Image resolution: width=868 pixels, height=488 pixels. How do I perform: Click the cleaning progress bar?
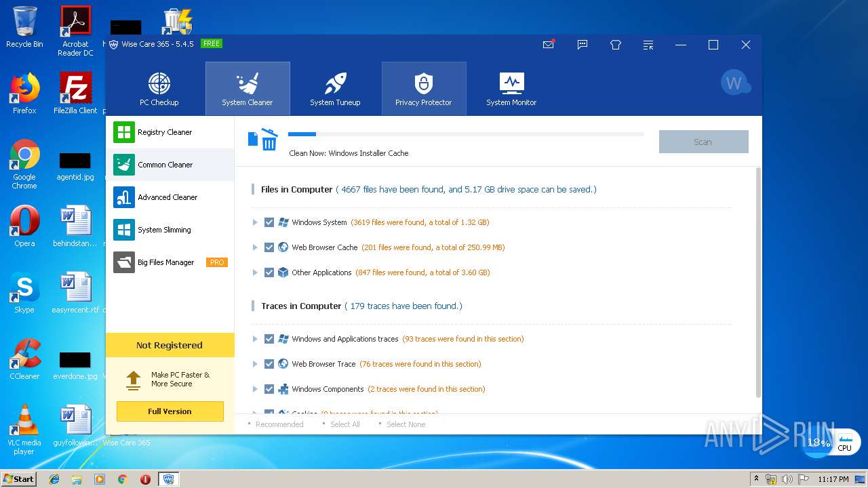pos(466,134)
